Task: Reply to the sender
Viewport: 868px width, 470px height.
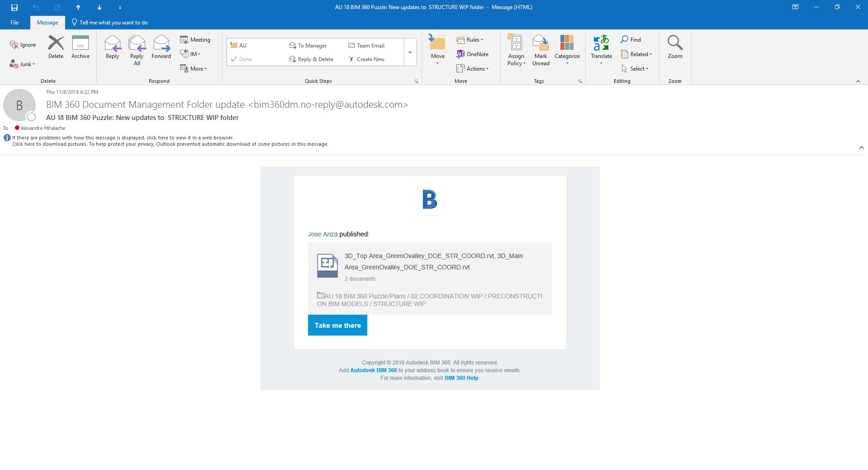Action: pos(112,48)
